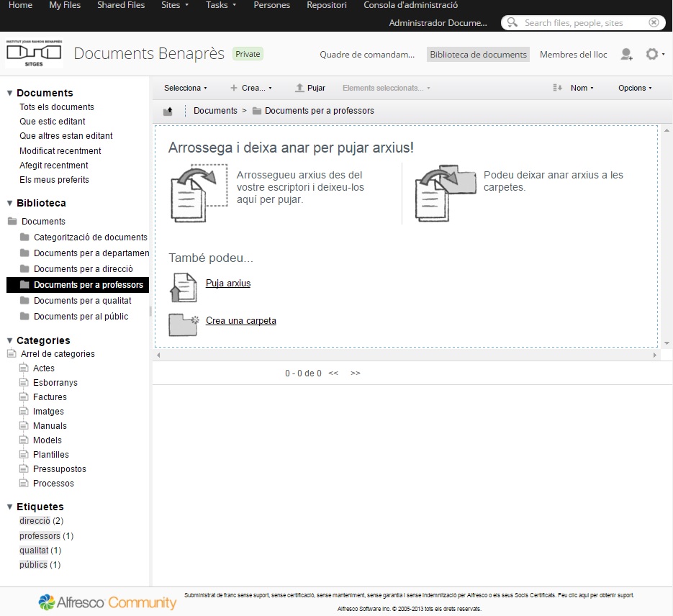The height and width of the screenshot is (616, 673).
Task: Click the Puja arxius link
Action: pyautogui.click(x=228, y=283)
